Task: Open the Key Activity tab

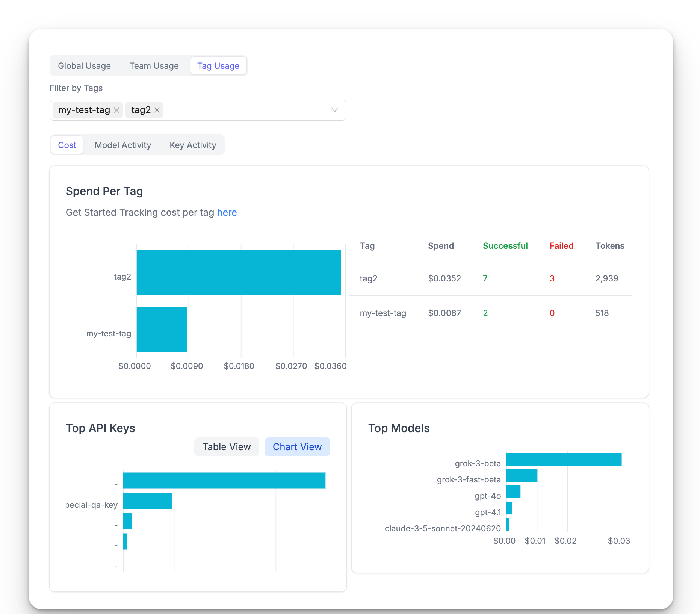Action: click(193, 145)
